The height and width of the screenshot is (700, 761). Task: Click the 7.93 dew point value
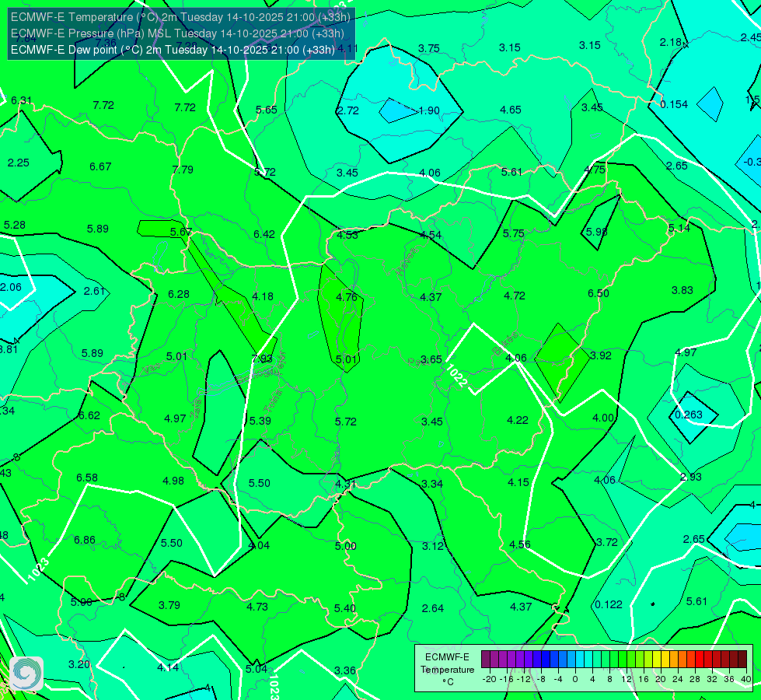click(262, 359)
